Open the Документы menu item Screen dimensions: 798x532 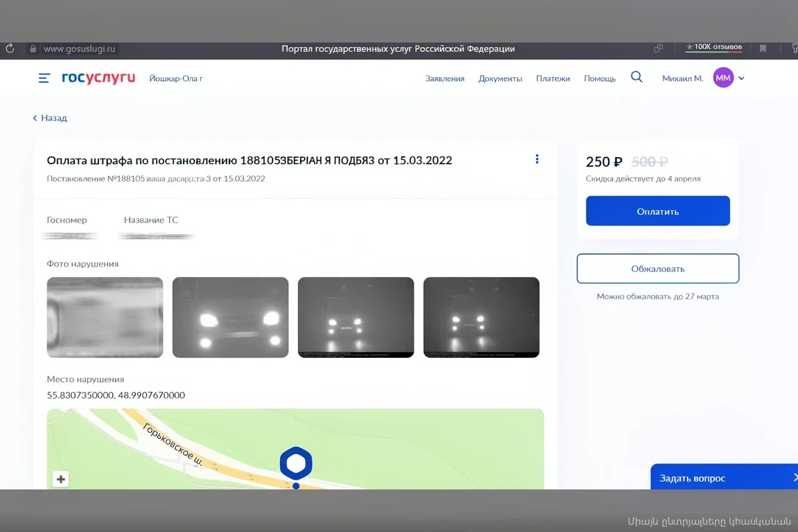pyautogui.click(x=500, y=78)
